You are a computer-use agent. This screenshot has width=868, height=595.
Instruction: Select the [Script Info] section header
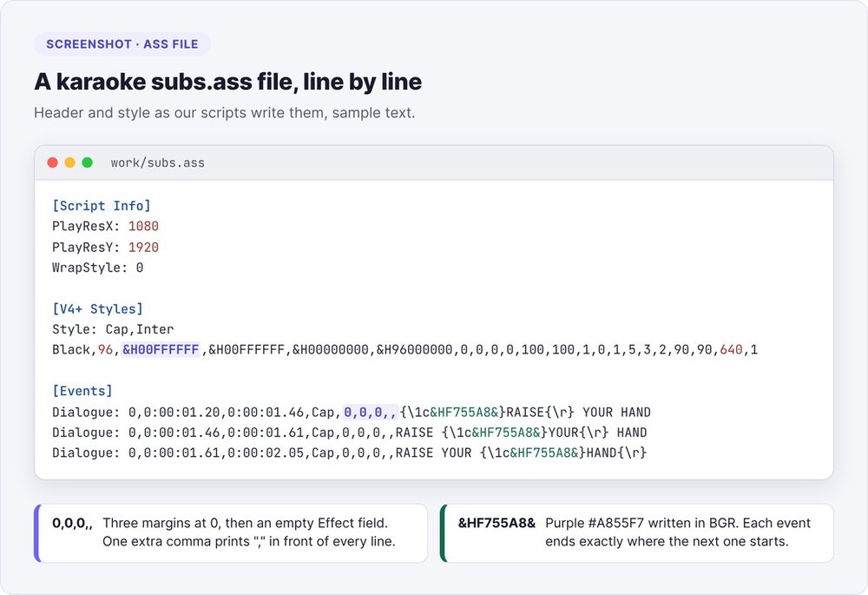pyautogui.click(x=102, y=206)
